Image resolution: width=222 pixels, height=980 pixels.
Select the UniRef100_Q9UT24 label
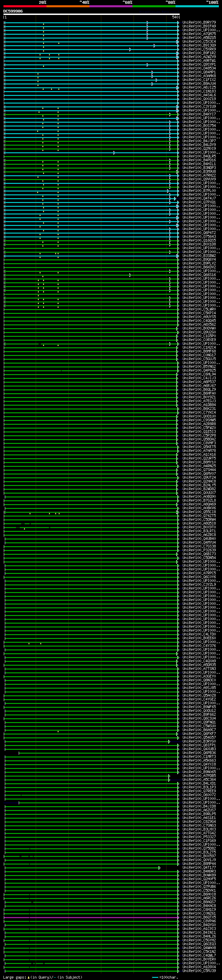[199, 478]
